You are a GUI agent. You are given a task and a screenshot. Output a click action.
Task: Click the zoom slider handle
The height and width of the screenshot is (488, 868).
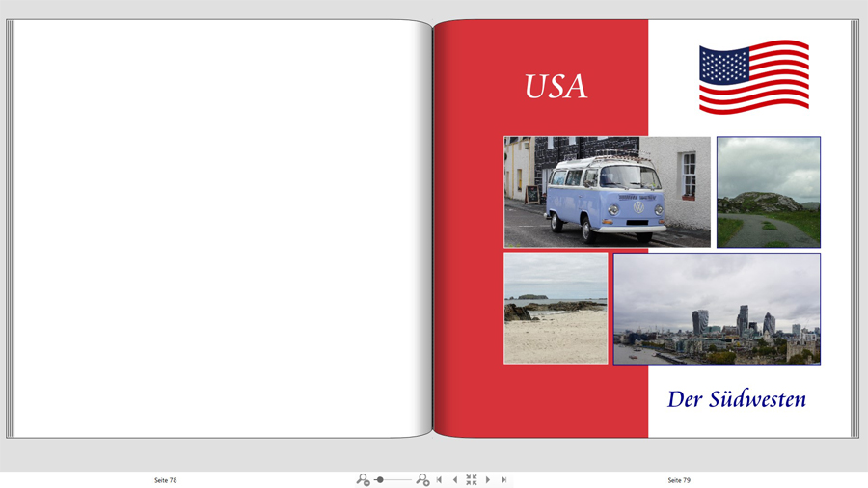click(x=380, y=479)
